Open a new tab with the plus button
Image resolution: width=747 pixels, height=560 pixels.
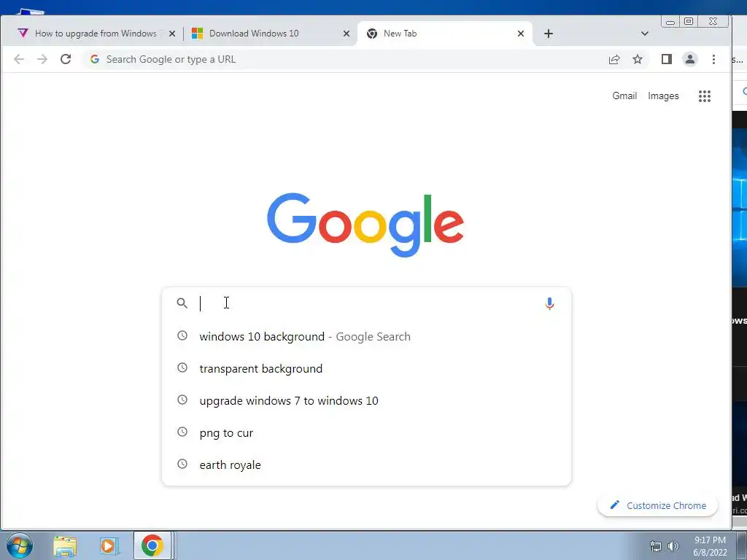549,34
